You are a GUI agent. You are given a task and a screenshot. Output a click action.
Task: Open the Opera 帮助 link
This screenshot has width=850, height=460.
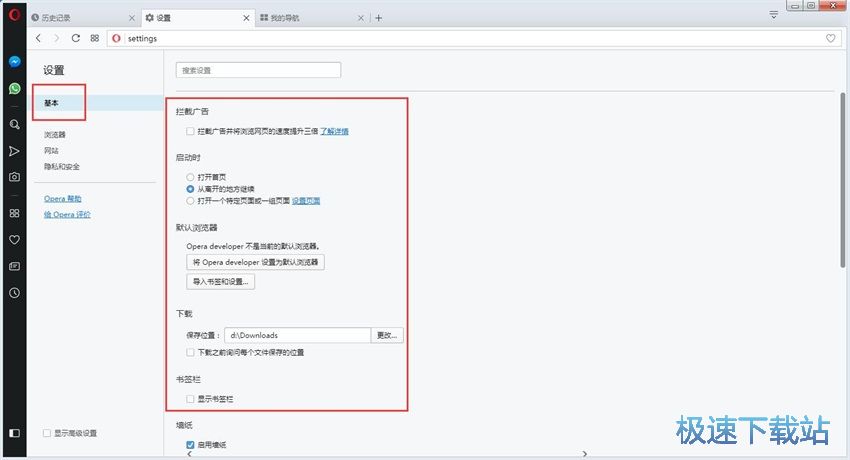(x=63, y=199)
